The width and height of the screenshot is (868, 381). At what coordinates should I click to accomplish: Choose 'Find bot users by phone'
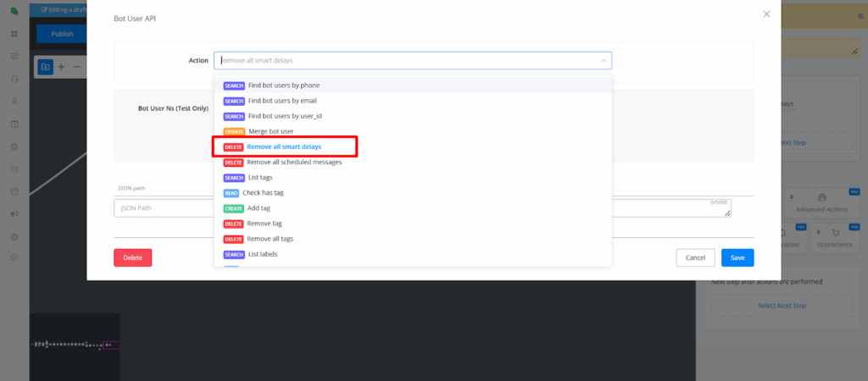tap(284, 86)
